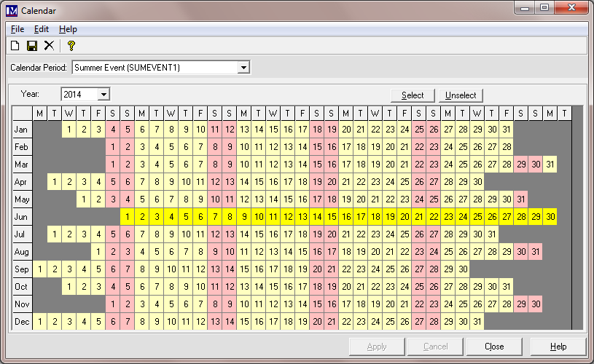Click January 31 cell
Image resolution: width=594 pixels, height=364 pixels.
coord(507,130)
